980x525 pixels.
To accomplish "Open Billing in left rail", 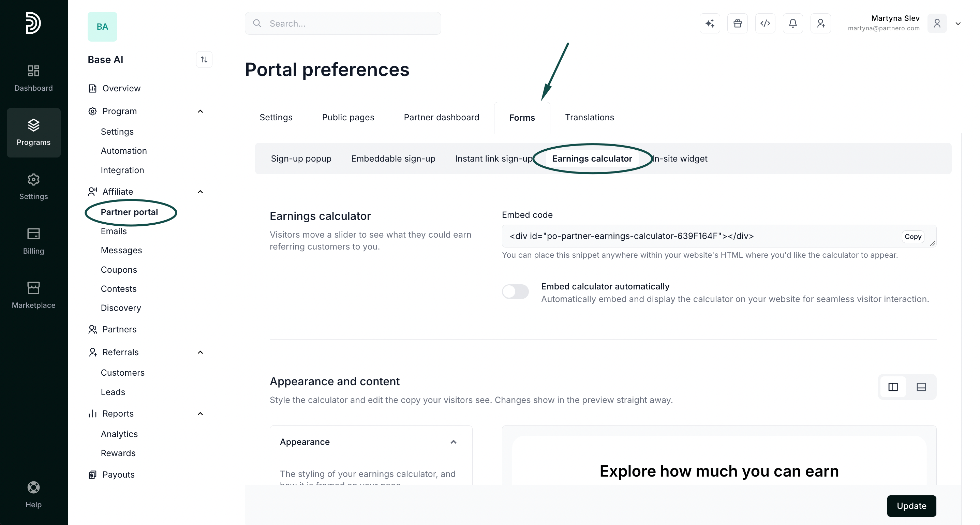I will (33, 241).
